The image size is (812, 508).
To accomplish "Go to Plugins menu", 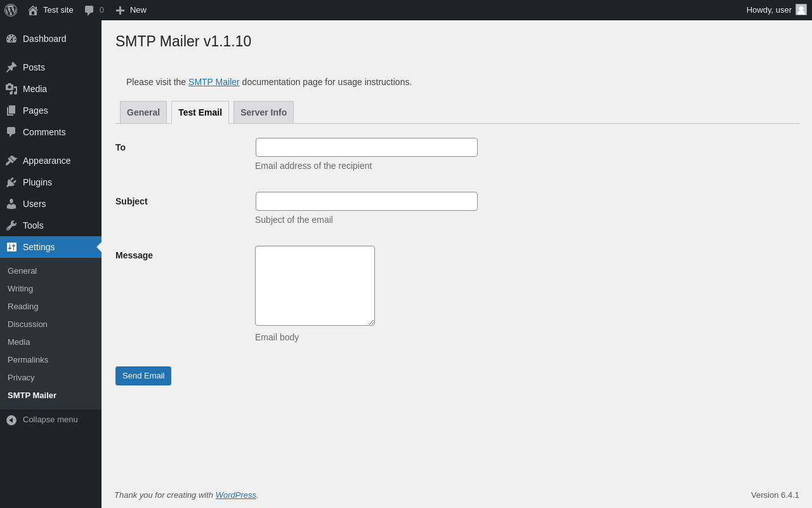I will [51, 182].
